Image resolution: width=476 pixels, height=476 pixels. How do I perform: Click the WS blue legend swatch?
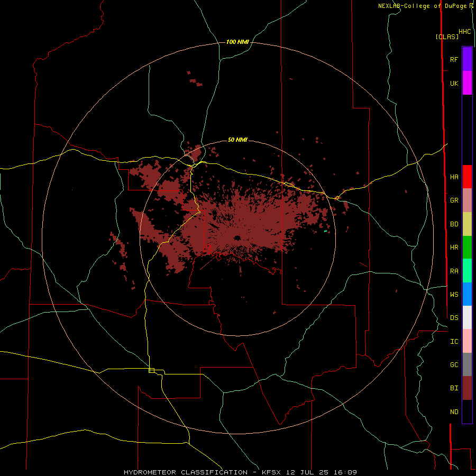click(x=467, y=294)
